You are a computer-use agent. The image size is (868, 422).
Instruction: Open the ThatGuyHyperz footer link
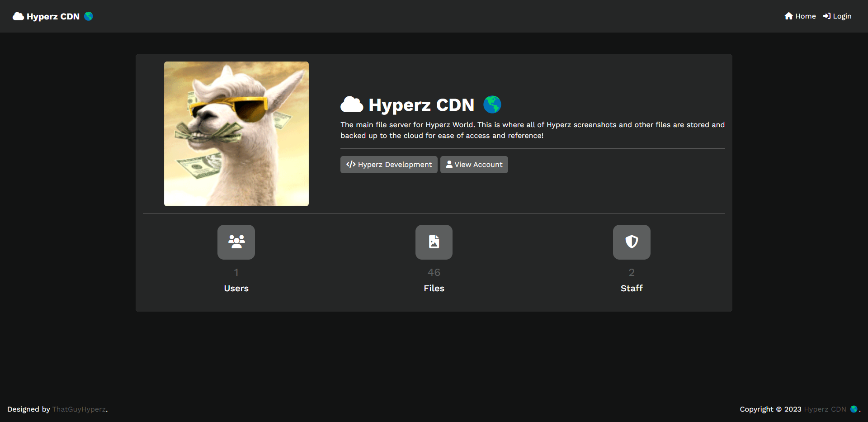click(79, 409)
